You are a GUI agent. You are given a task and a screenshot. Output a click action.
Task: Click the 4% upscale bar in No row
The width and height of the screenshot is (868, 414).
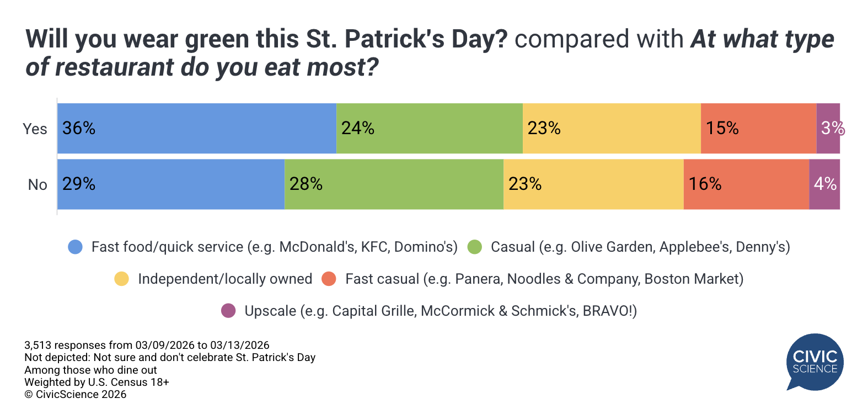[x=824, y=184]
